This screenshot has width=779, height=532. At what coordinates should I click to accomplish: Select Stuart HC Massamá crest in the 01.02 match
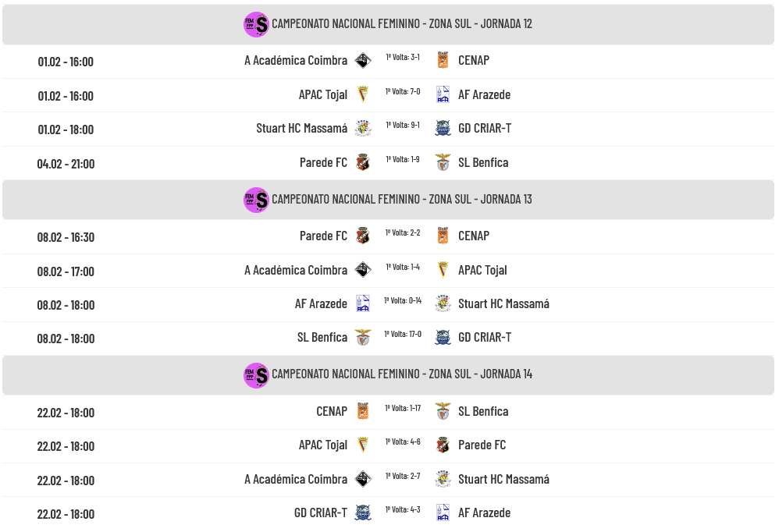pyautogui.click(x=363, y=129)
